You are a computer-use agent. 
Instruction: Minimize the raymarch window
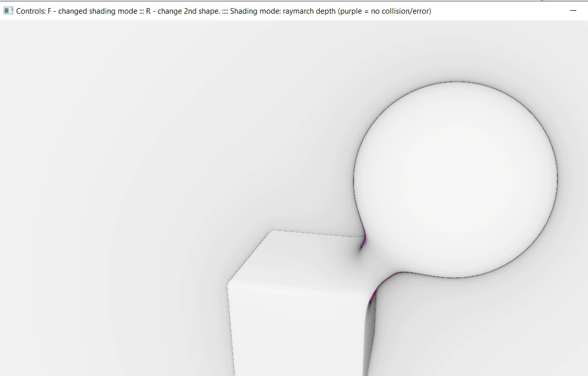[x=573, y=11]
